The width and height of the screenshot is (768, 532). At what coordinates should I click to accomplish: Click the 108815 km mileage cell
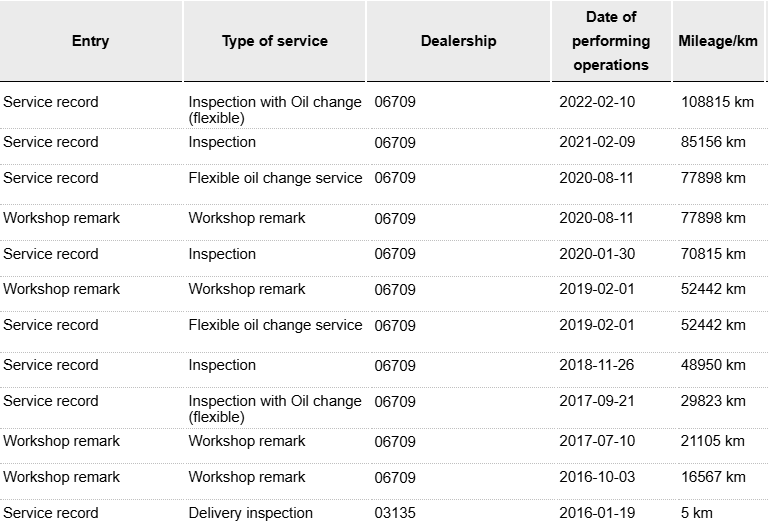(717, 102)
